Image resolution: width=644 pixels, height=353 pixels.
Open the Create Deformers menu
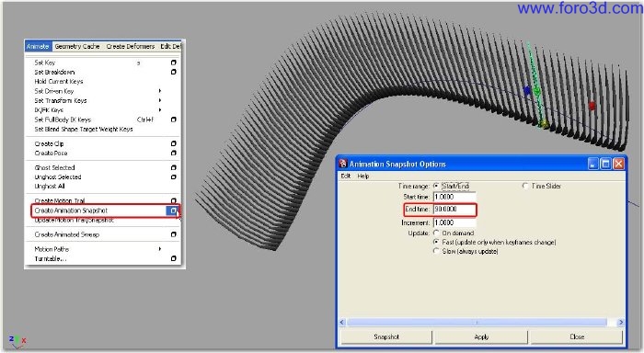131,46
